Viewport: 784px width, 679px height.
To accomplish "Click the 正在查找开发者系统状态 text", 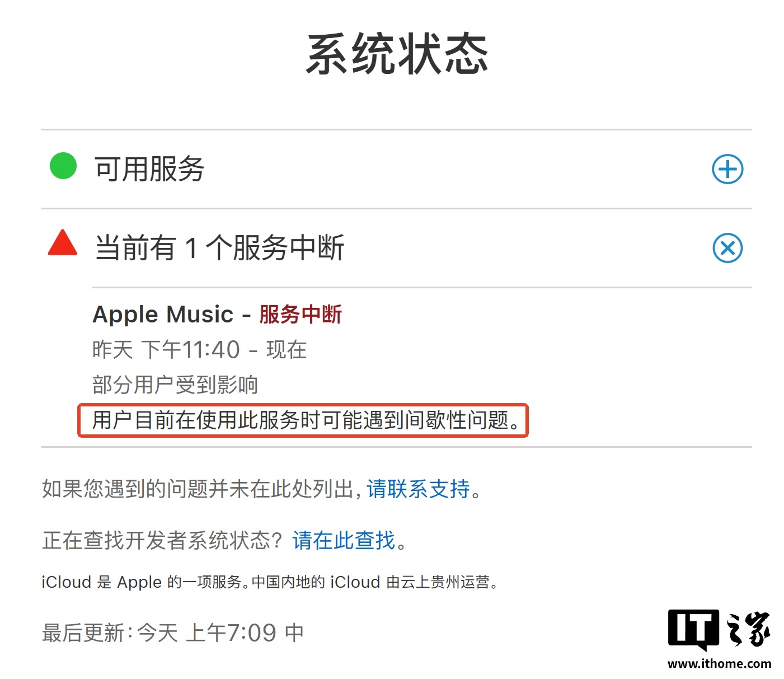I will pyautogui.click(x=165, y=541).
